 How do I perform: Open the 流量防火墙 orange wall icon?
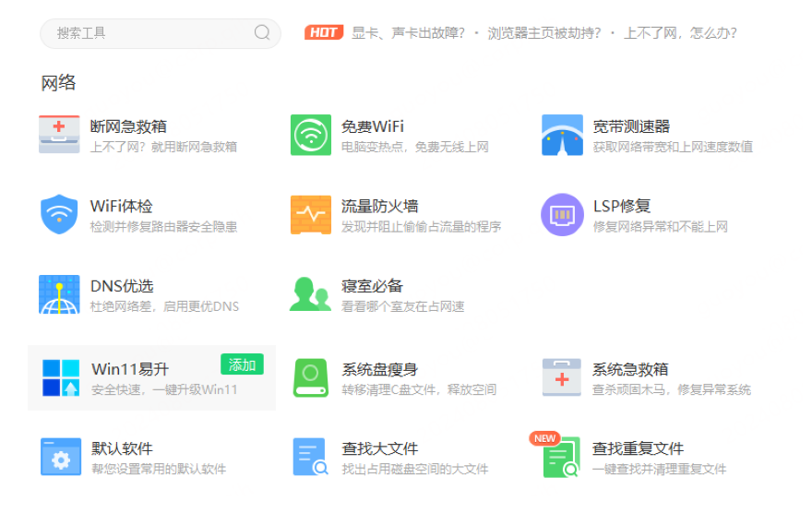310,215
